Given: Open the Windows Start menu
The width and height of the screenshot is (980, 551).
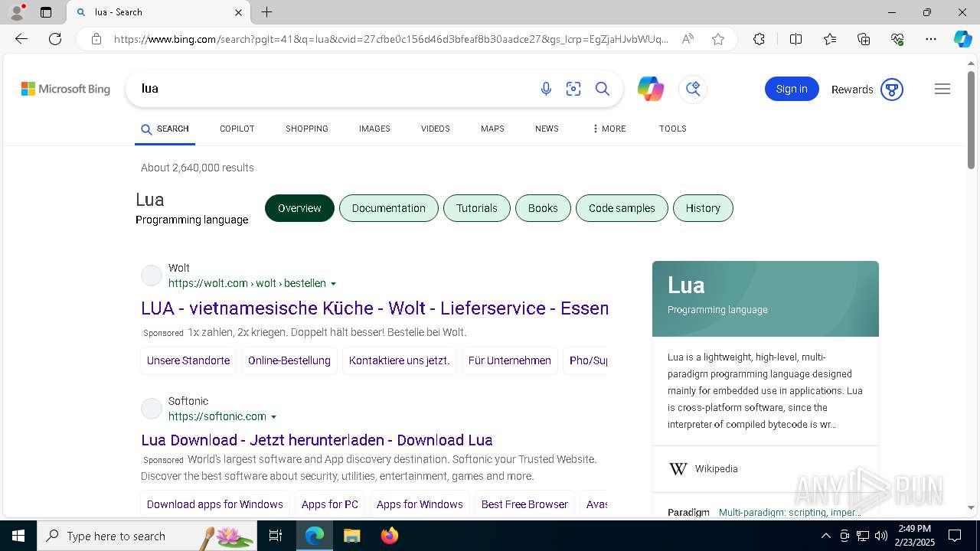Looking at the screenshot, I should click(x=18, y=536).
